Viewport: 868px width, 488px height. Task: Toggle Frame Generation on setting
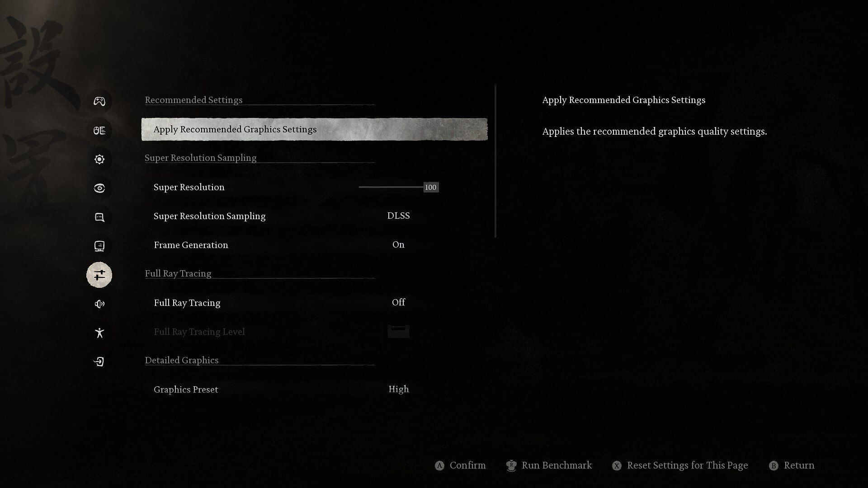point(398,244)
